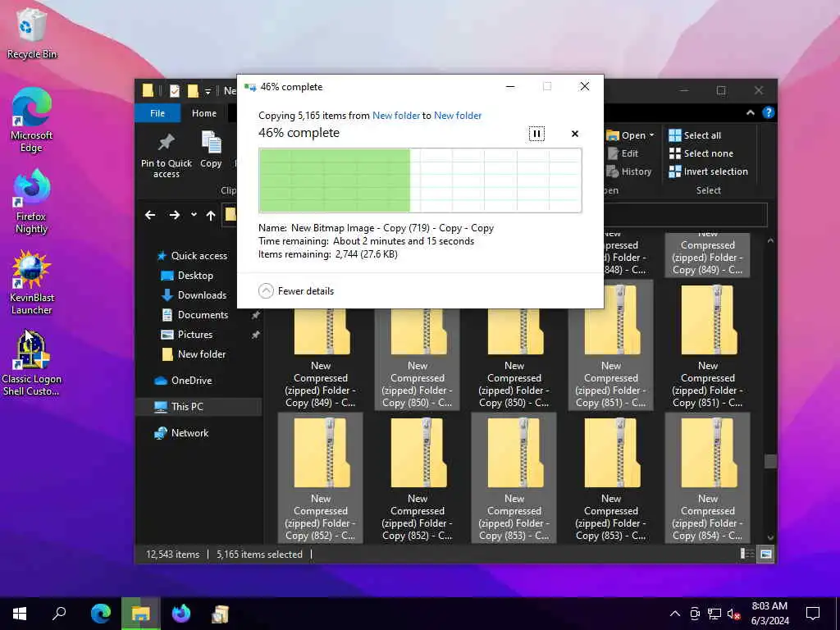840x630 pixels.
Task: Collapse dialog using Fewer details
Action: [x=296, y=291]
